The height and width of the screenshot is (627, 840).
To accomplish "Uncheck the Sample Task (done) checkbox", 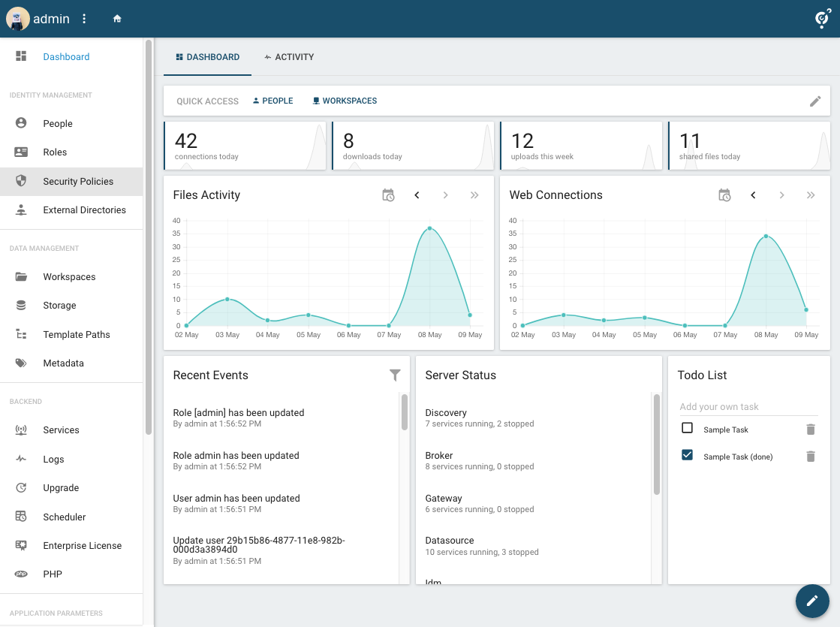I will click(x=687, y=455).
